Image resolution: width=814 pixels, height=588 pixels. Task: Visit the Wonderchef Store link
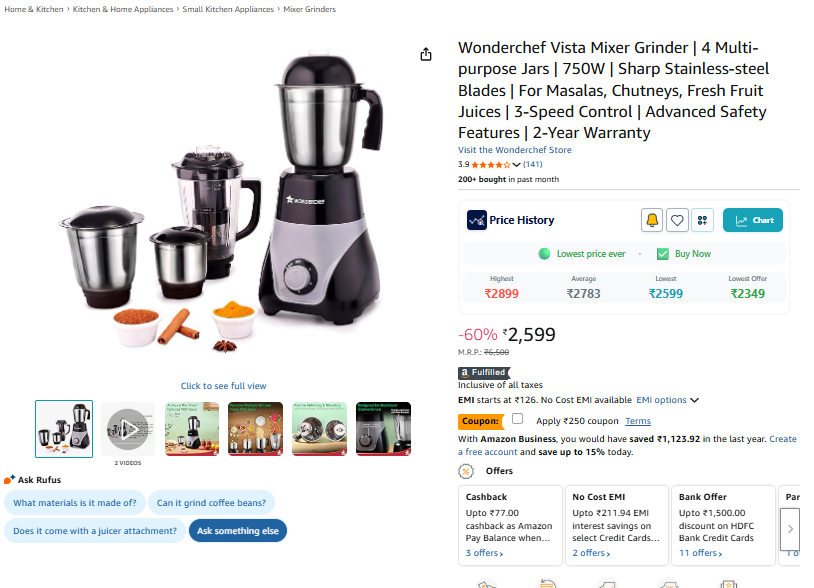point(514,150)
